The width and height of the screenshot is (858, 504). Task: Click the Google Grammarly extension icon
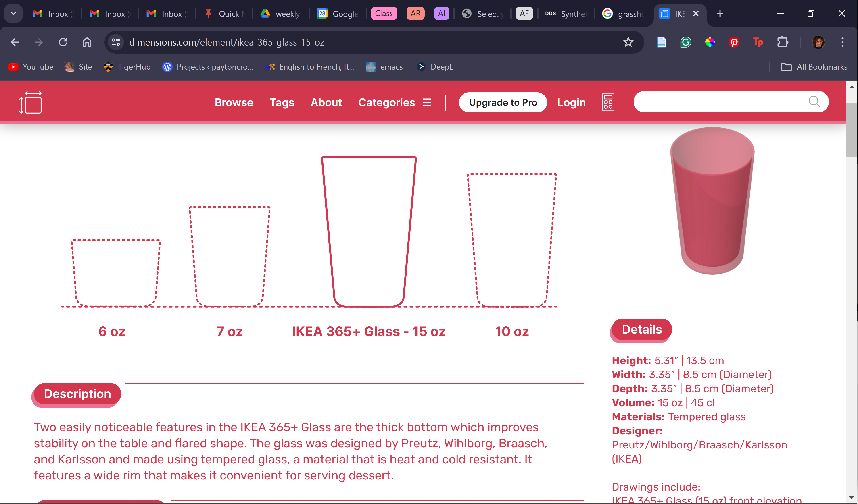pos(686,42)
